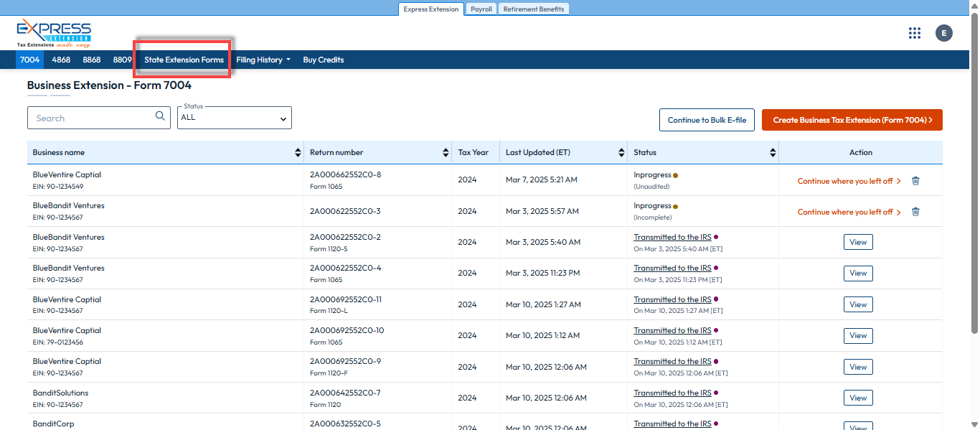Sort by Last Updated column arrows
980x430 pixels.
point(621,152)
